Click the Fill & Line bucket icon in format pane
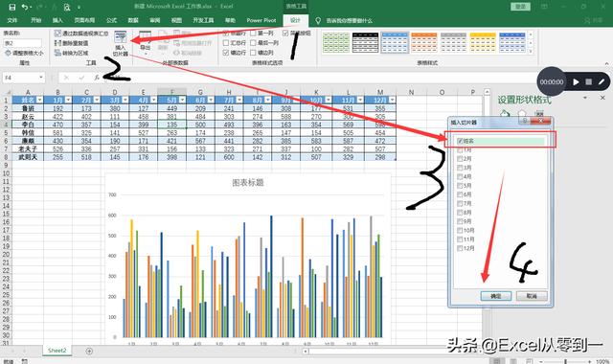613x364 pixels. (x=505, y=114)
